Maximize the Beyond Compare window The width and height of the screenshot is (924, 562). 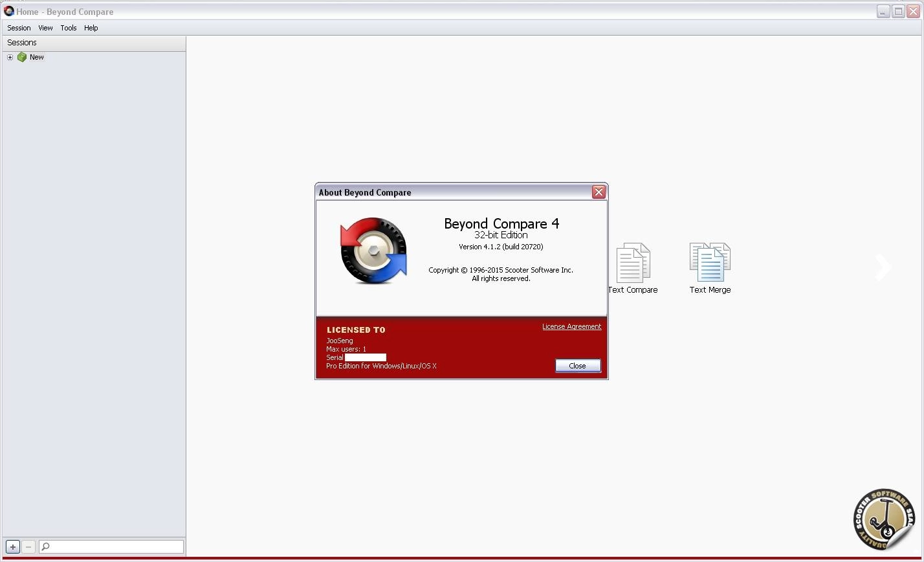click(x=898, y=11)
